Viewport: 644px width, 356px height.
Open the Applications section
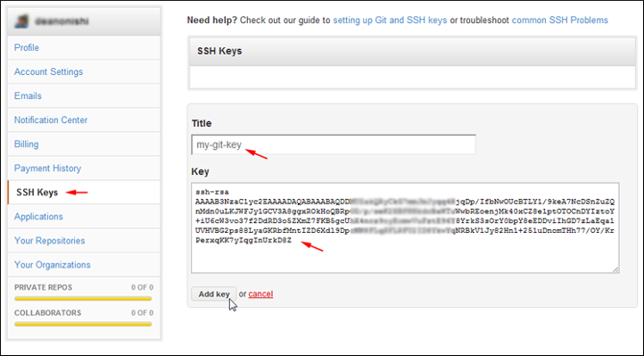click(x=38, y=217)
